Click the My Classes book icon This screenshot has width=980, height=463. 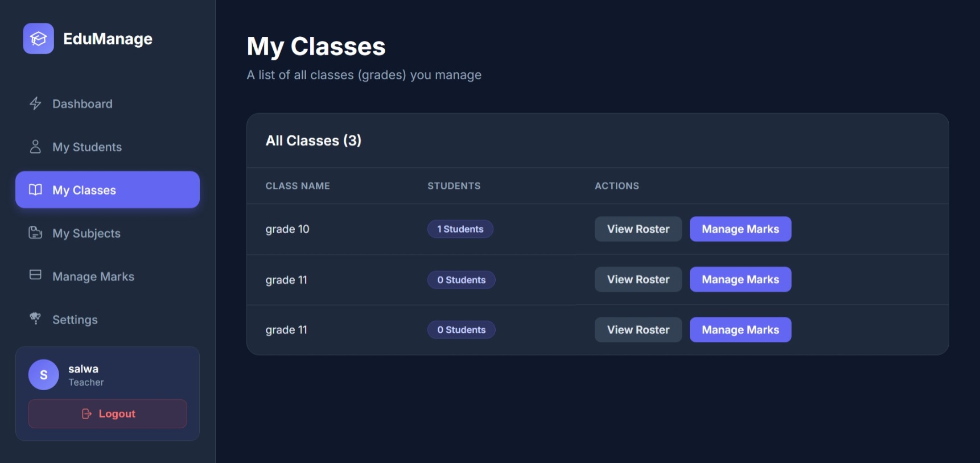tap(35, 190)
